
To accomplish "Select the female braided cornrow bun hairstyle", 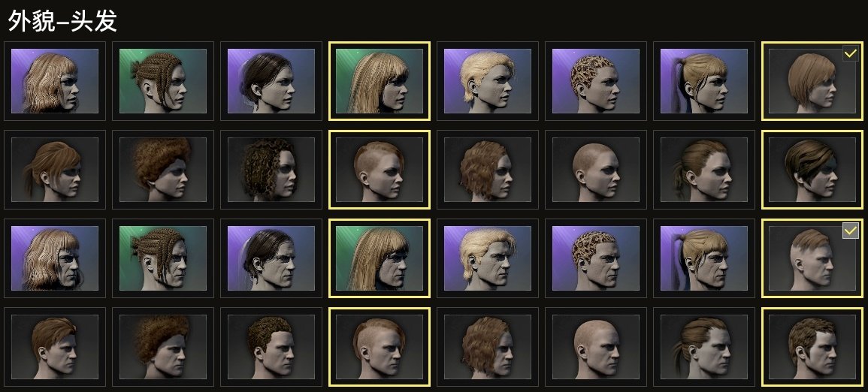I will (163, 80).
